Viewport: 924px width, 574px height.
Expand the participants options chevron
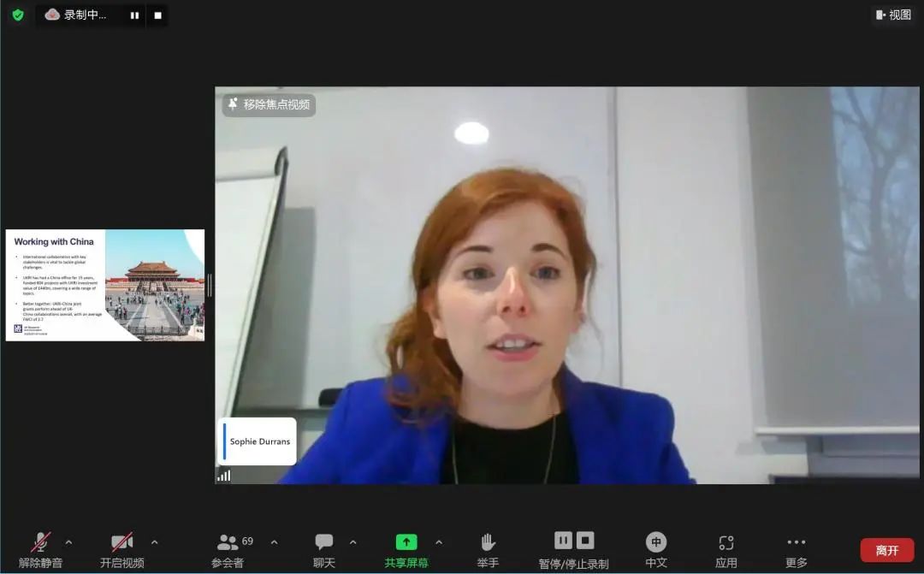[x=274, y=541]
